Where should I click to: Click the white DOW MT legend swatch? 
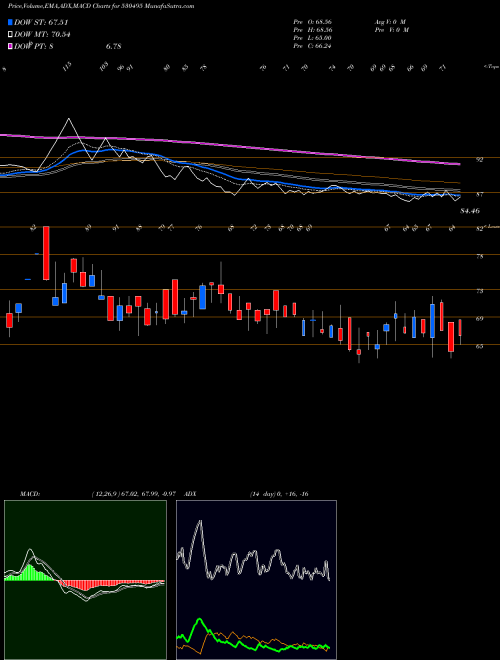tap(10, 34)
